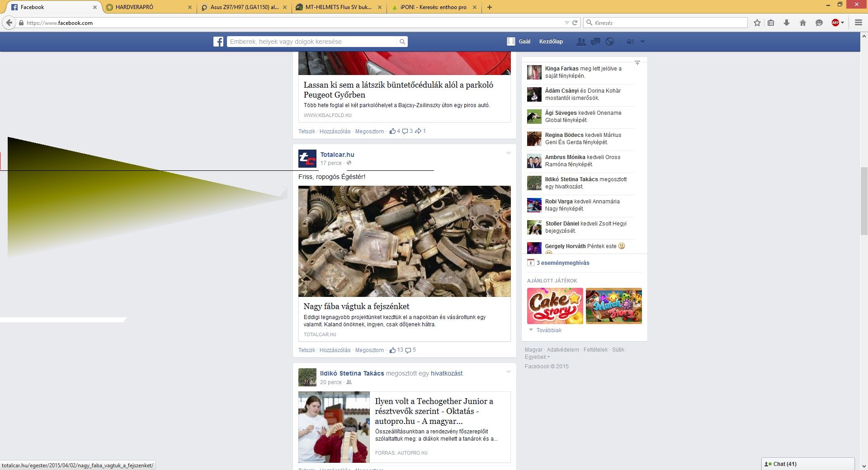Open the Cake Story game thumbnail
Screen dimensions: 868x470
coord(555,306)
